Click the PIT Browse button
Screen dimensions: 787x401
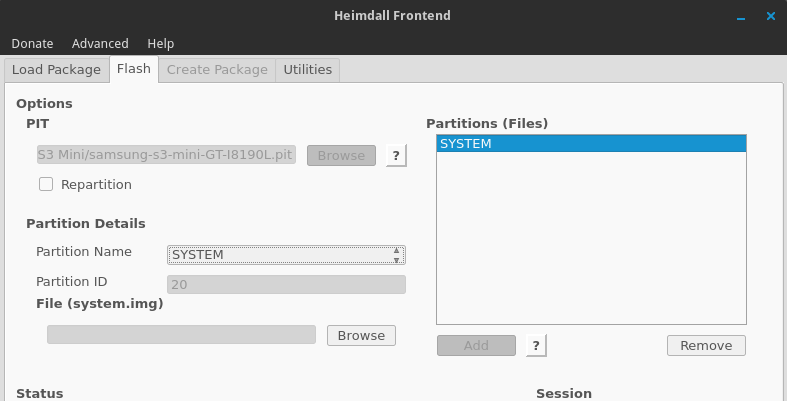coord(341,155)
